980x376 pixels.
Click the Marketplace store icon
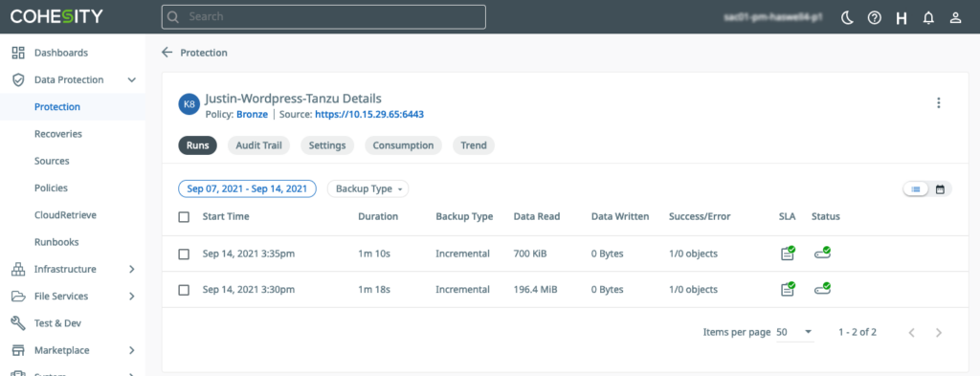pyautogui.click(x=18, y=350)
